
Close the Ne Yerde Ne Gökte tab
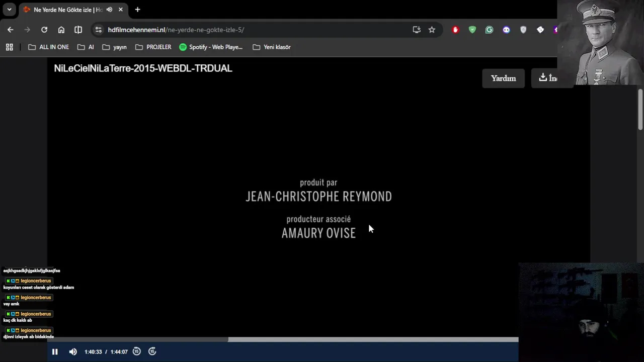point(120,10)
